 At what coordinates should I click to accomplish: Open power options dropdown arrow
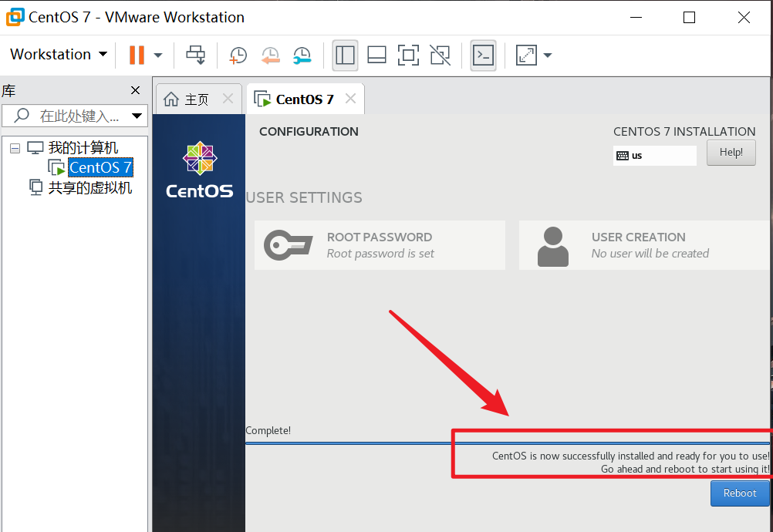pyautogui.click(x=157, y=56)
